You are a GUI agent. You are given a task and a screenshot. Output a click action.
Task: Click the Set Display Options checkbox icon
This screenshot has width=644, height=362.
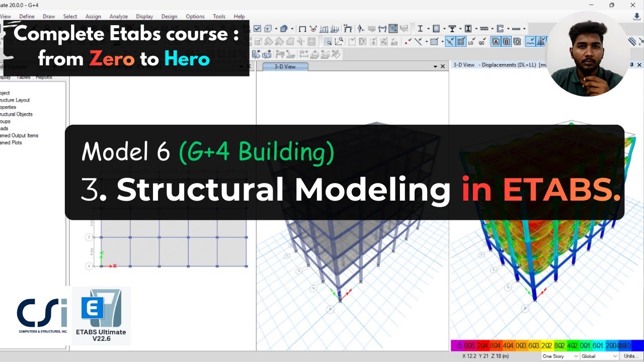click(257, 29)
